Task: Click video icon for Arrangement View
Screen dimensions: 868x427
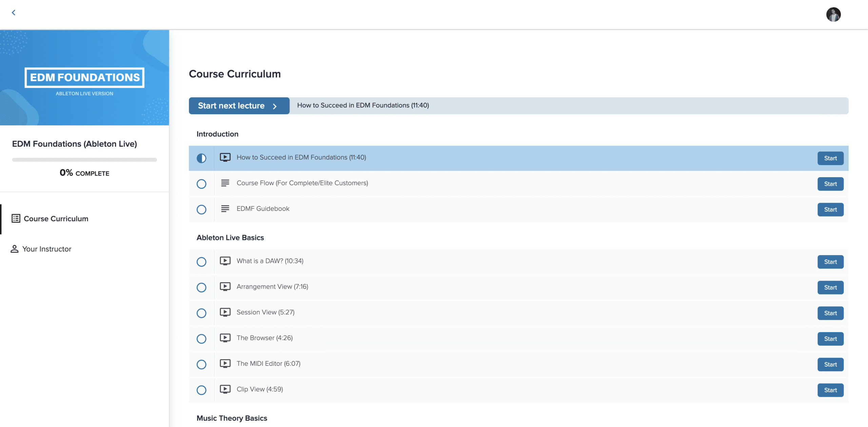Action: pyautogui.click(x=225, y=287)
